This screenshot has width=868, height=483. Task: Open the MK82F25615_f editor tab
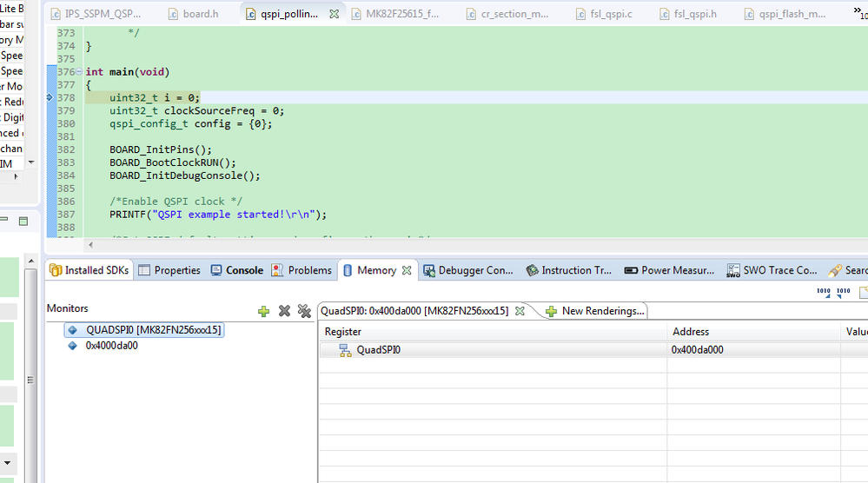click(x=395, y=14)
